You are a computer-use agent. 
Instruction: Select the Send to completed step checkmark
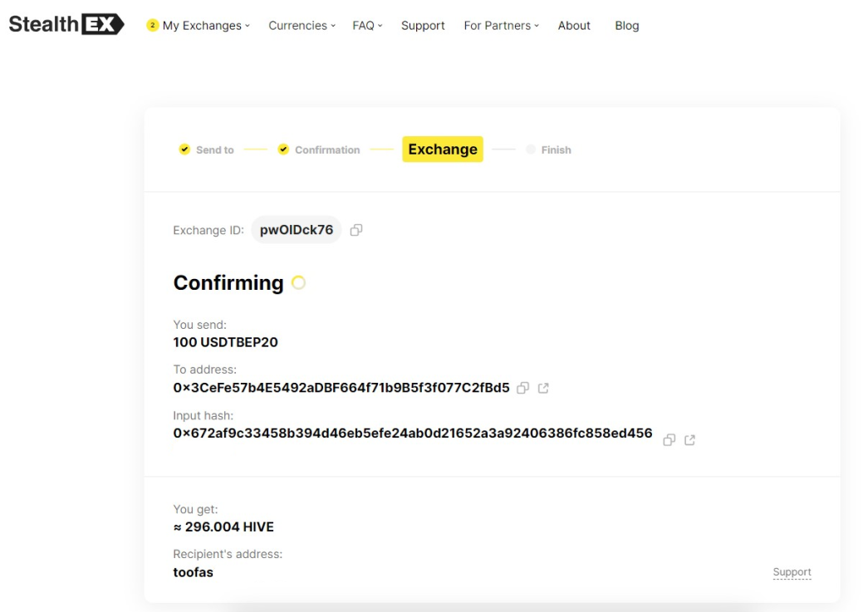click(184, 149)
